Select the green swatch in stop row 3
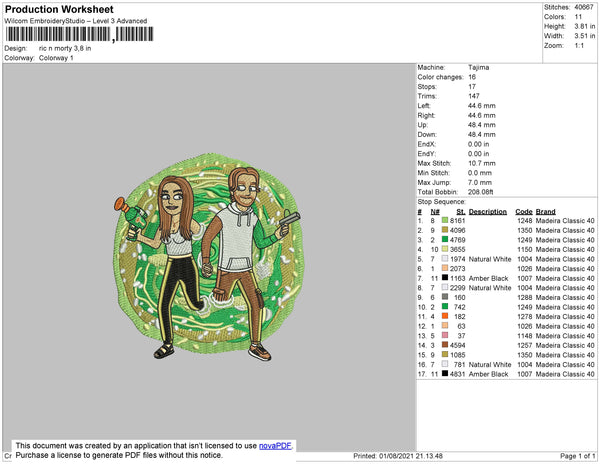 445,240
